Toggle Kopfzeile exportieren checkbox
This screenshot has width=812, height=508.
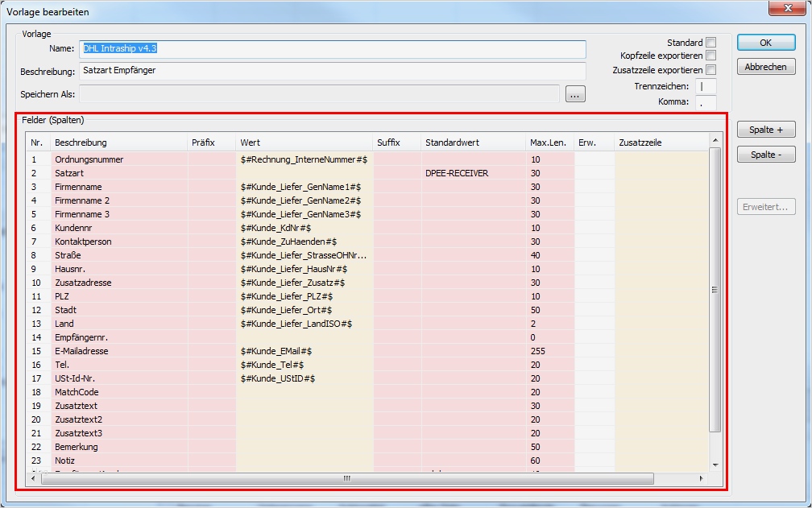point(710,56)
